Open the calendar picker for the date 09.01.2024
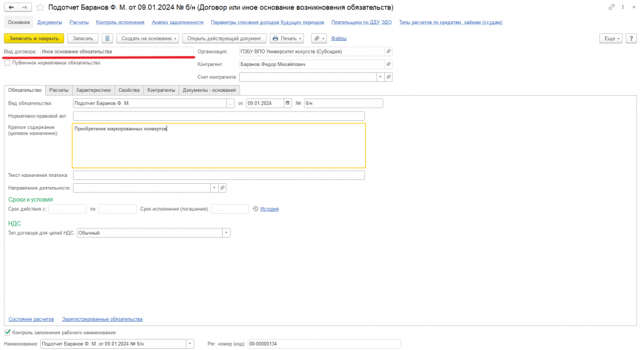644x350 pixels. (287, 103)
